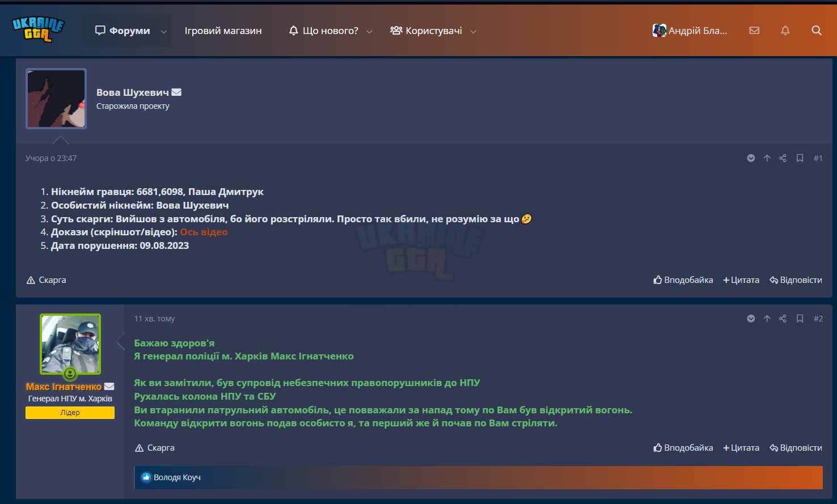Click the line Рухалась колона НПУ та СБУ
The width and height of the screenshot is (837, 504).
205,396
